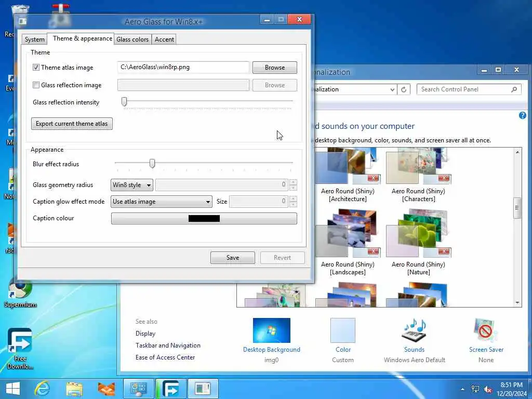
Task: Switch to Glass colors tab
Action: 132,39
